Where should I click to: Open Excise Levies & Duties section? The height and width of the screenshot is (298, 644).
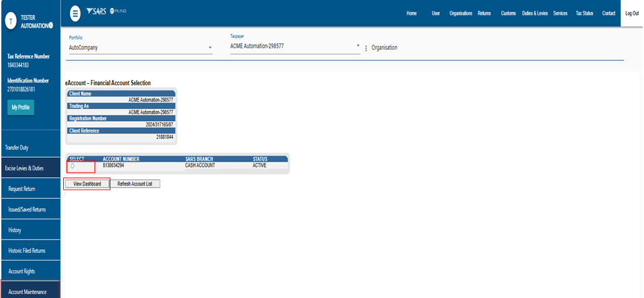pos(24,168)
